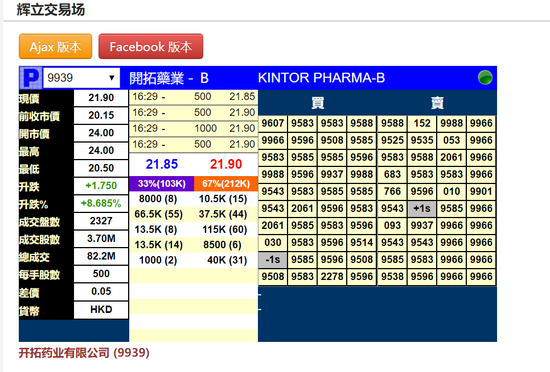The height and width of the screenshot is (372, 550).
Task: Click the 貨幣 value HKD
Action: [101, 309]
